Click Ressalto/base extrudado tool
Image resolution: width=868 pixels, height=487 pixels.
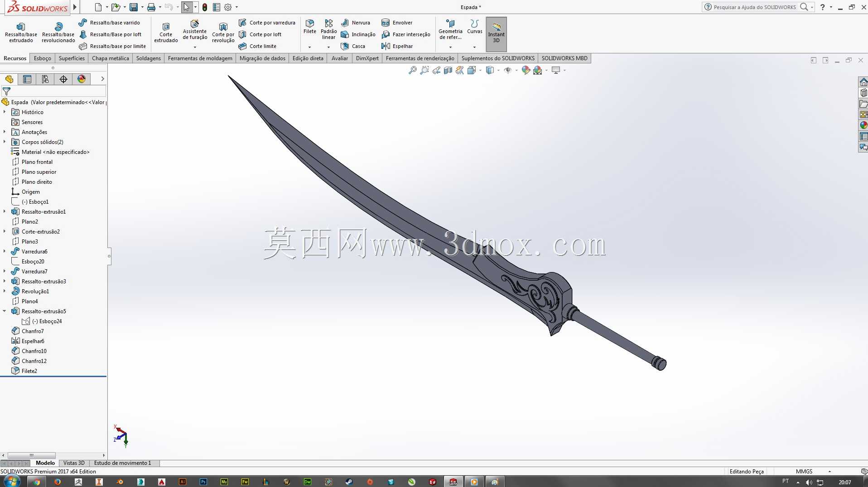(x=21, y=33)
